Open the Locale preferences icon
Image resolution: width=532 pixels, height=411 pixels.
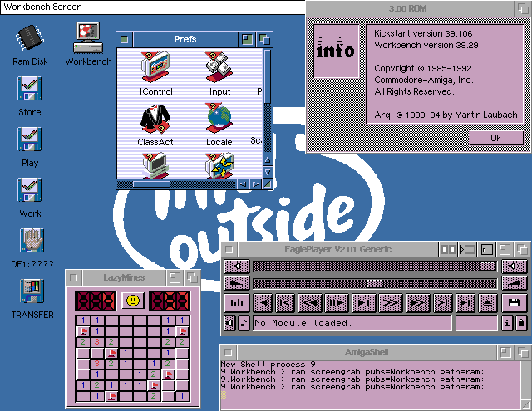(x=219, y=118)
